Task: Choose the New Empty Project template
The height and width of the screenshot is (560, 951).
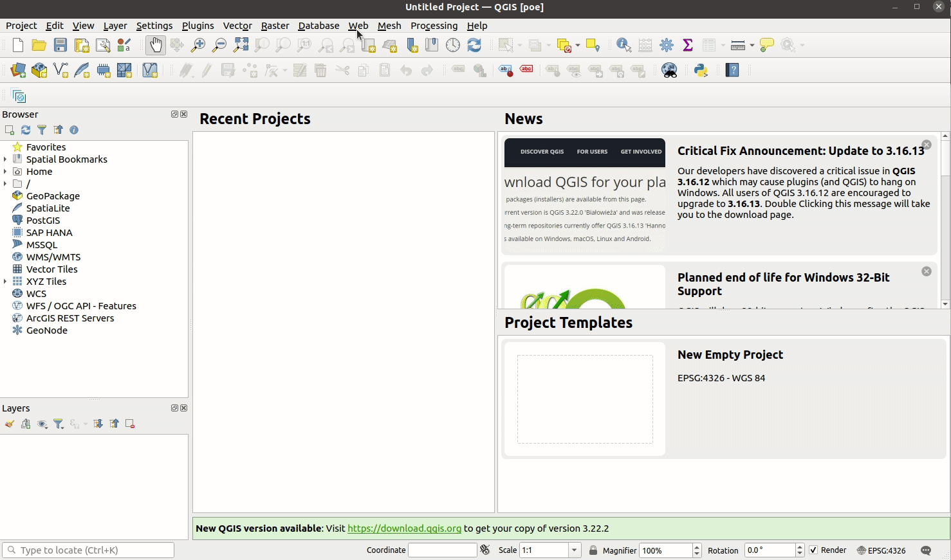Action: point(584,399)
